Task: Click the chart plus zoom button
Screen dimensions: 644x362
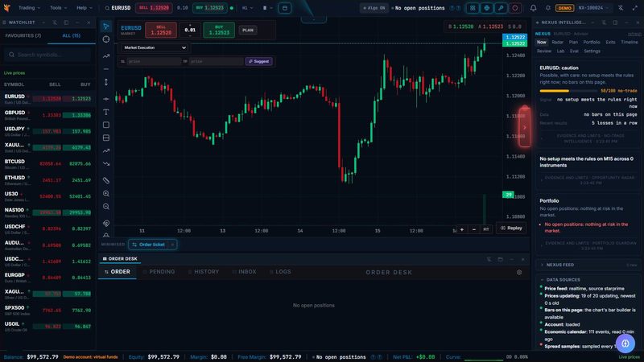Action: pos(461,229)
